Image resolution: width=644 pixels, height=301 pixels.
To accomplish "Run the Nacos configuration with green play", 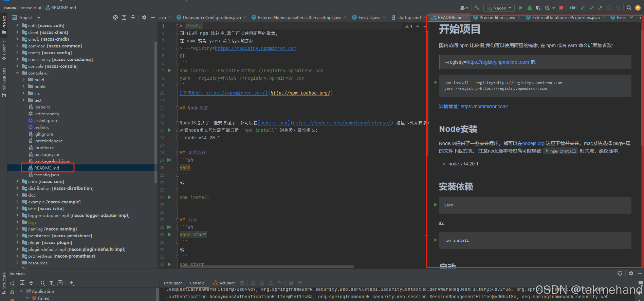I will tap(521, 8).
